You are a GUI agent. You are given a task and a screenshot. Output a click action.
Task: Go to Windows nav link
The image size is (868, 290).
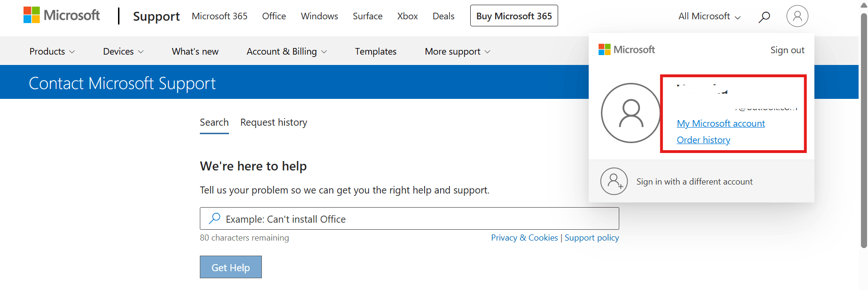[x=319, y=16]
